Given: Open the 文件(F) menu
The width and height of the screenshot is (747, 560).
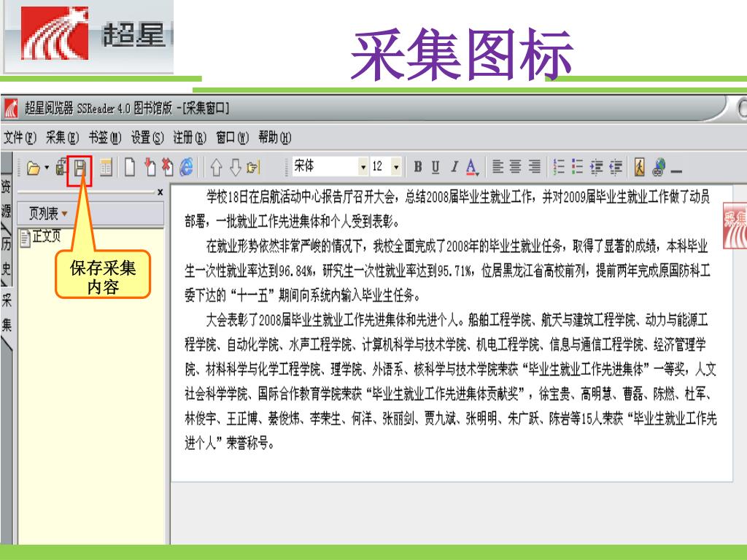Looking at the screenshot, I should pyautogui.click(x=20, y=138).
